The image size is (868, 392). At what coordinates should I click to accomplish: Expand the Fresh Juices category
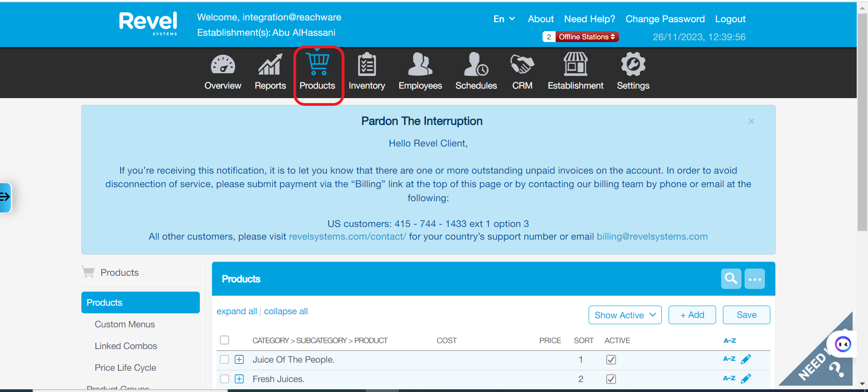click(240, 379)
